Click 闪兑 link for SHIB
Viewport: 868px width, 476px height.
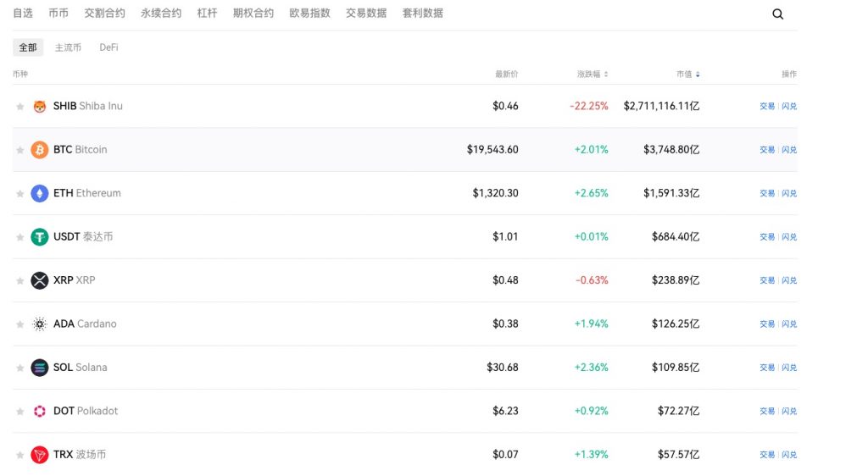point(789,106)
